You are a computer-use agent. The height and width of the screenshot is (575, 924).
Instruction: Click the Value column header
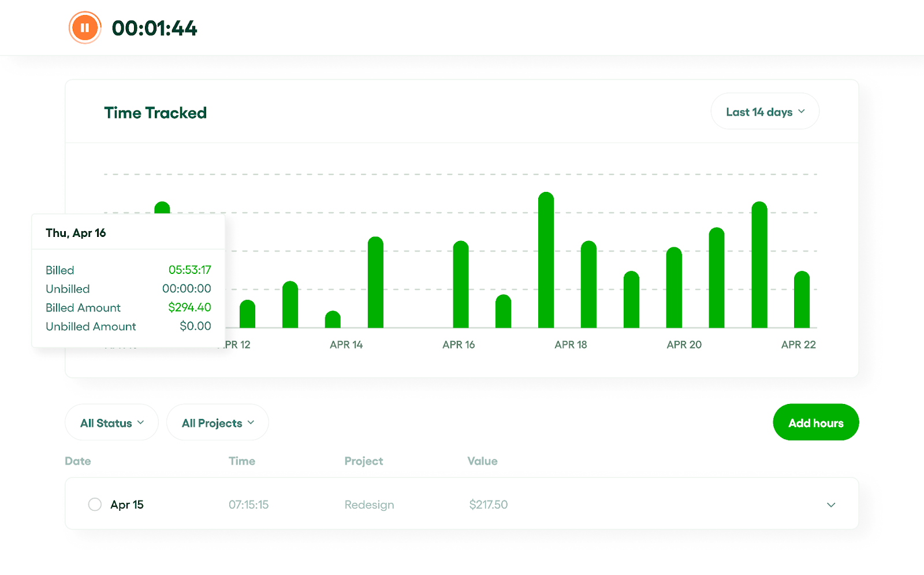point(482,461)
